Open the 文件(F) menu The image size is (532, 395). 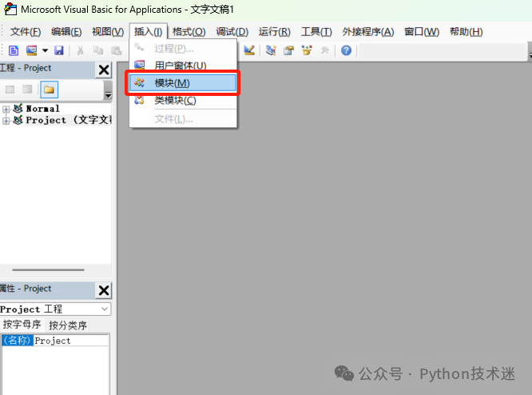click(x=26, y=32)
